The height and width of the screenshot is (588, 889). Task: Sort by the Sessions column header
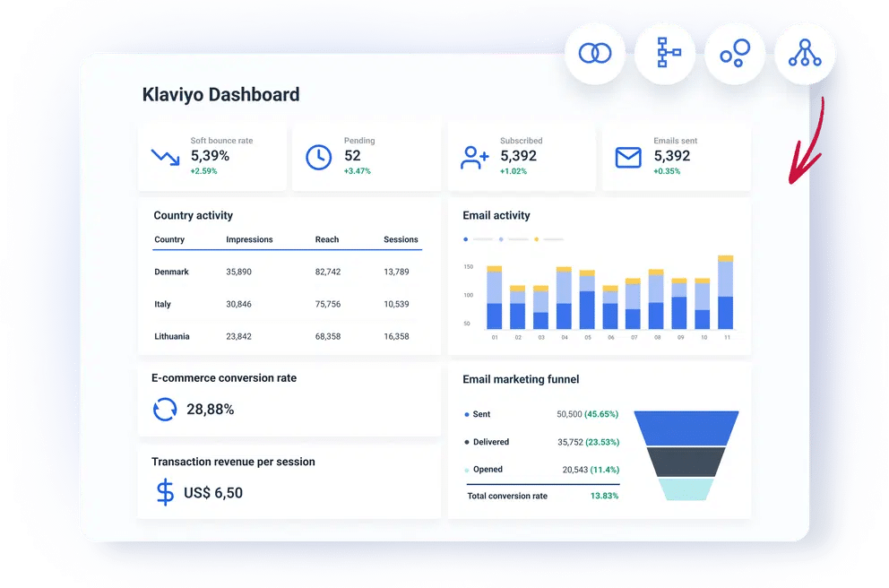pyautogui.click(x=401, y=239)
